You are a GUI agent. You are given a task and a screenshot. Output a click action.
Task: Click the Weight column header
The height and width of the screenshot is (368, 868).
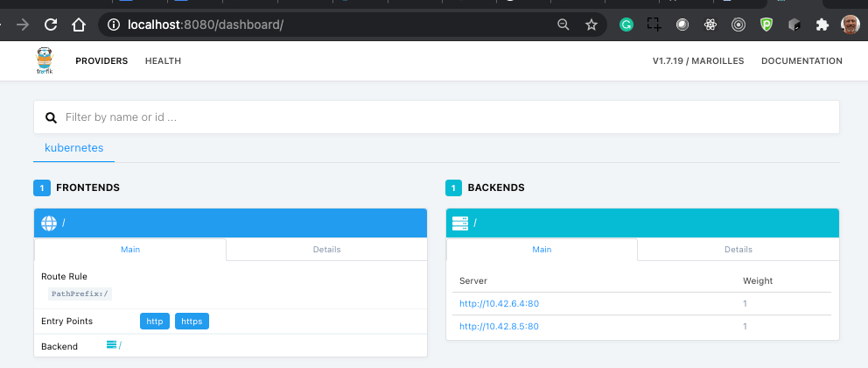[x=758, y=281]
